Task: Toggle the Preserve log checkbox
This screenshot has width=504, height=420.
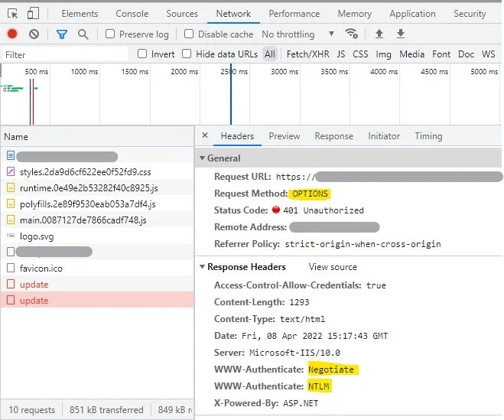Action: [x=110, y=34]
